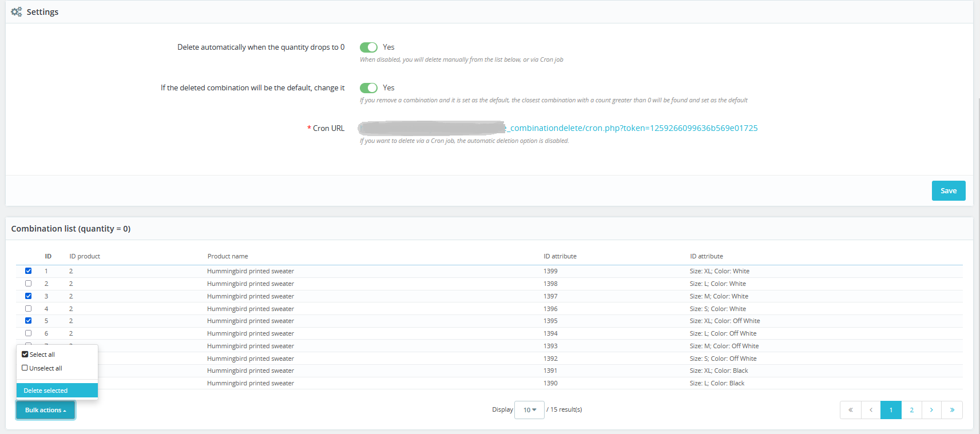This screenshot has height=434, width=980.
Task: Click attribute ID 1393 cell
Action: pos(550,346)
